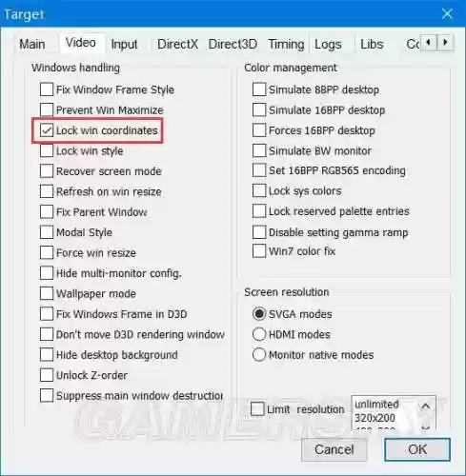Dismiss dialog with Cancel button
466x476 pixels.
334,449
